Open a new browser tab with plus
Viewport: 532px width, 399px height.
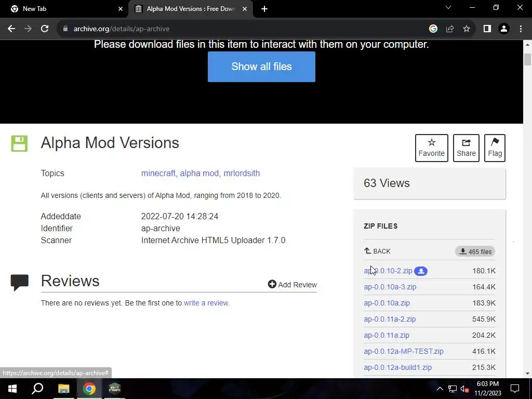pyautogui.click(x=264, y=9)
